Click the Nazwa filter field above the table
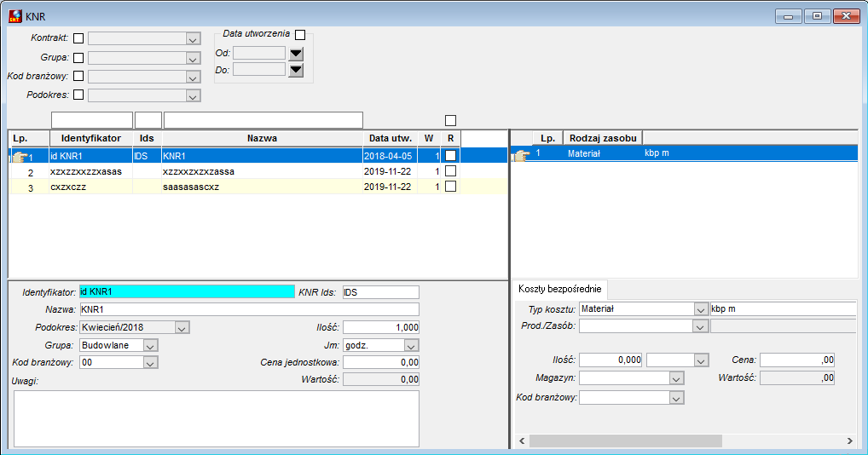868x455 pixels. tap(263, 120)
